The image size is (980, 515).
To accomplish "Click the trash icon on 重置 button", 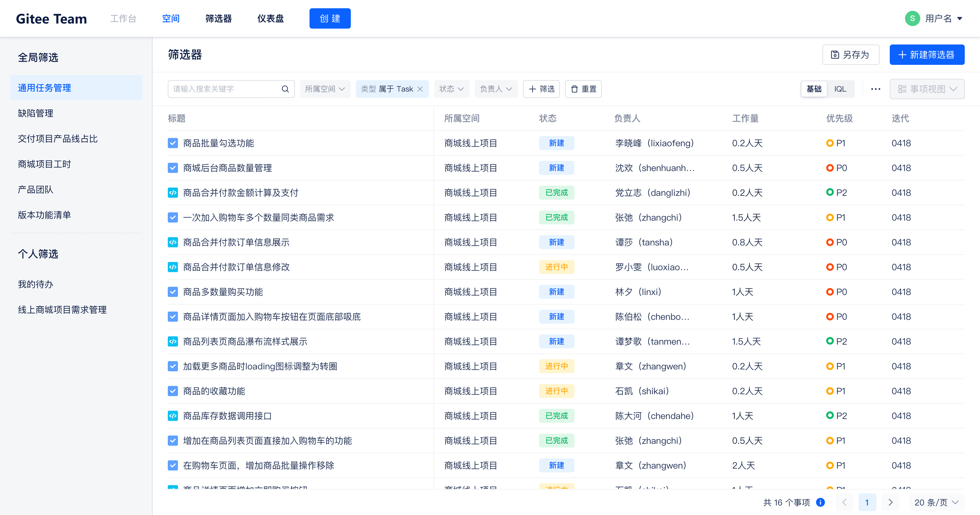I will coord(575,89).
